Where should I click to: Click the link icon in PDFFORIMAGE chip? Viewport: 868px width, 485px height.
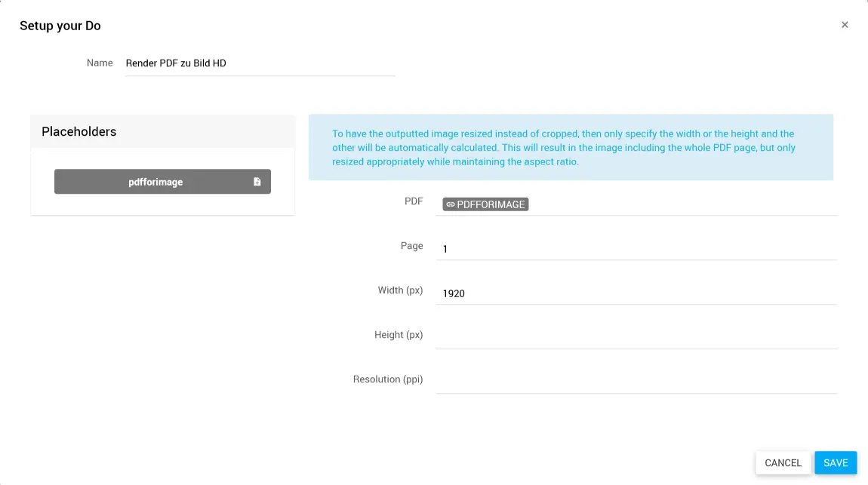click(x=451, y=204)
